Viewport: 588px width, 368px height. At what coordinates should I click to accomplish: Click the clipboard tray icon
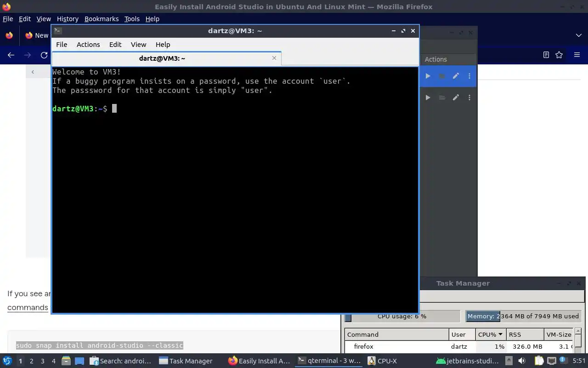pyautogui.click(x=539, y=361)
